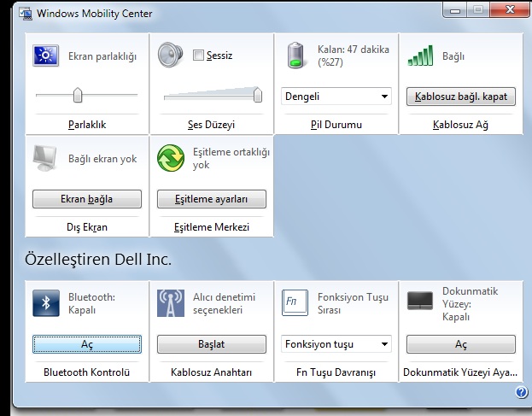Click the Dokunmatik Yüzey: Kapalı text

pyautogui.click(x=470, y=304)
